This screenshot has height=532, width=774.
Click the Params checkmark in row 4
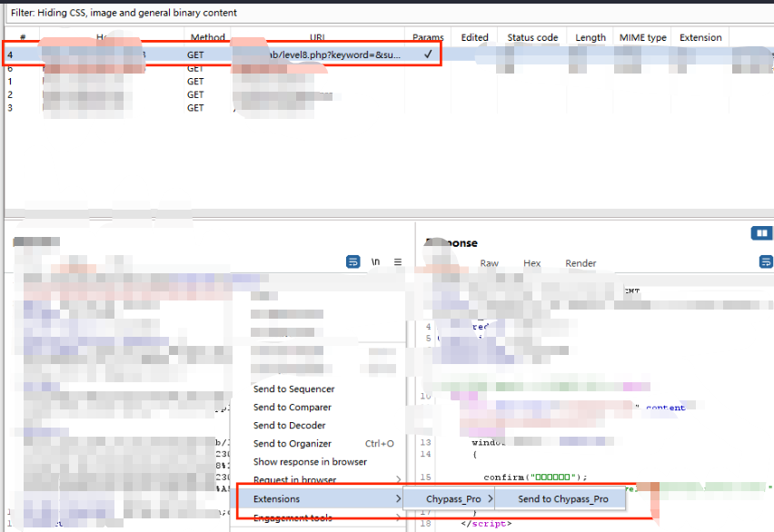click(x=428, y=54)
